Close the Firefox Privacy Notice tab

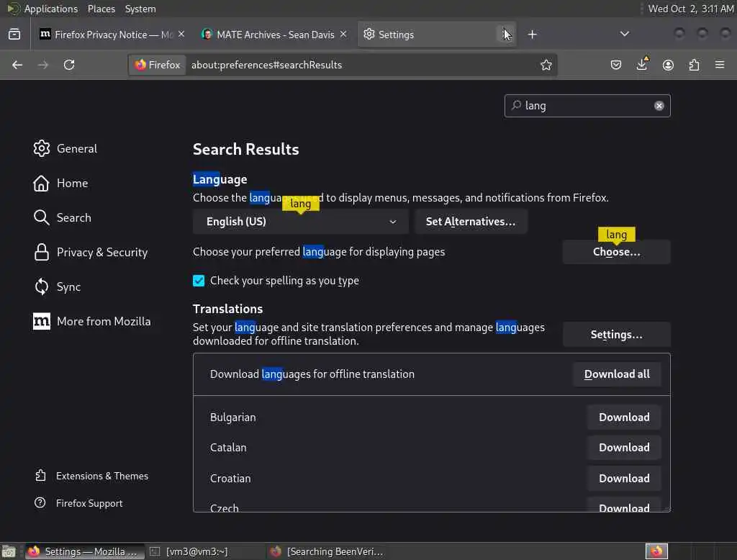click(x=181, y=35)
